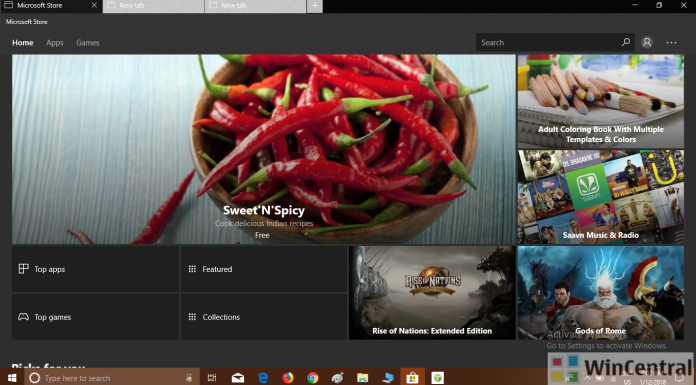The image size is (696, 385).
Task: Open the user account profile icon
Action: click(647, 42)
